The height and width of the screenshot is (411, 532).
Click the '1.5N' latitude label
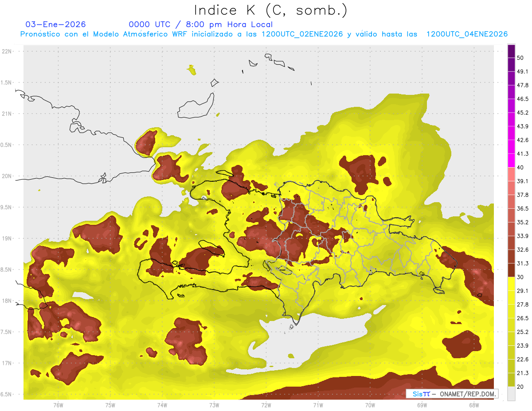[x=6, y=82]
